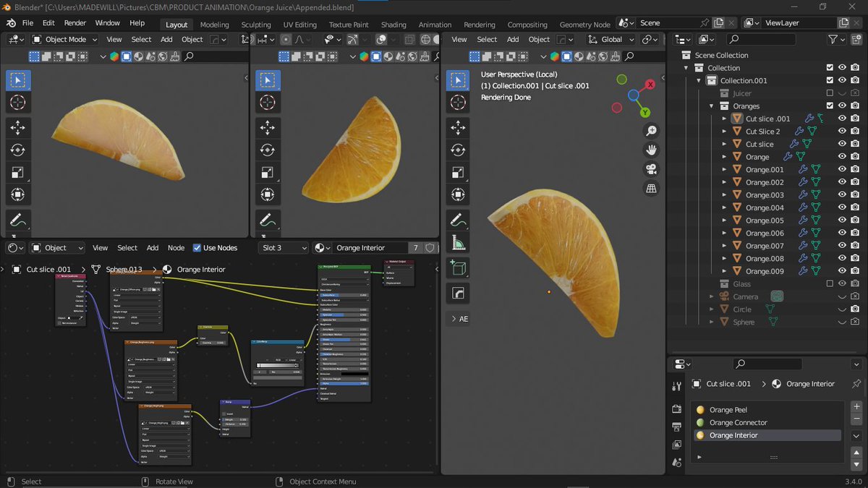Viewport: 868px width, 488px height.
Task: Hide Orange.003 with its eye icon
Action: (x=842, y=195)
